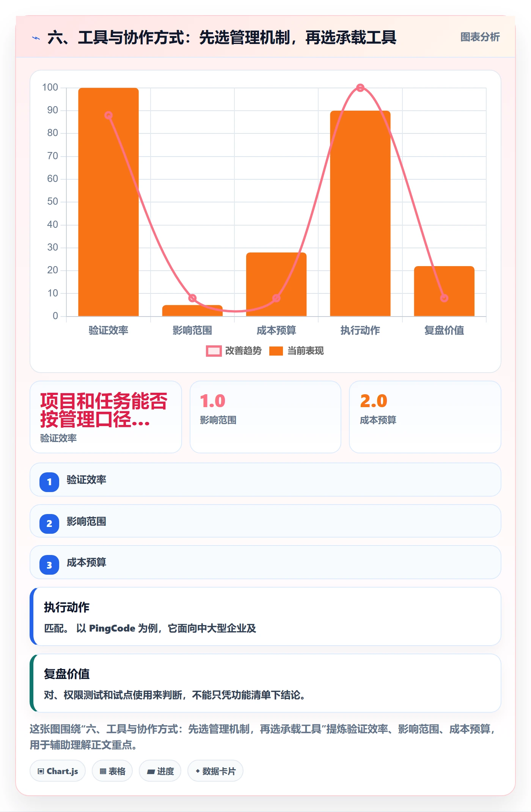The height and width of the screenshot is (812, 531).
Task: Click the grid icon inside the 表格 tag
Action: point(103,771)
